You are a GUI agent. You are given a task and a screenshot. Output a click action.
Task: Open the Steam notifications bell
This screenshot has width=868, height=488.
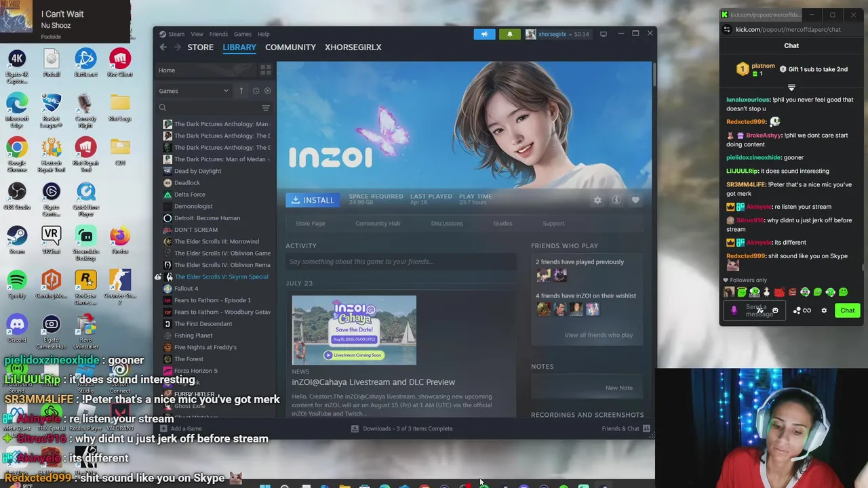coord(510,34)
